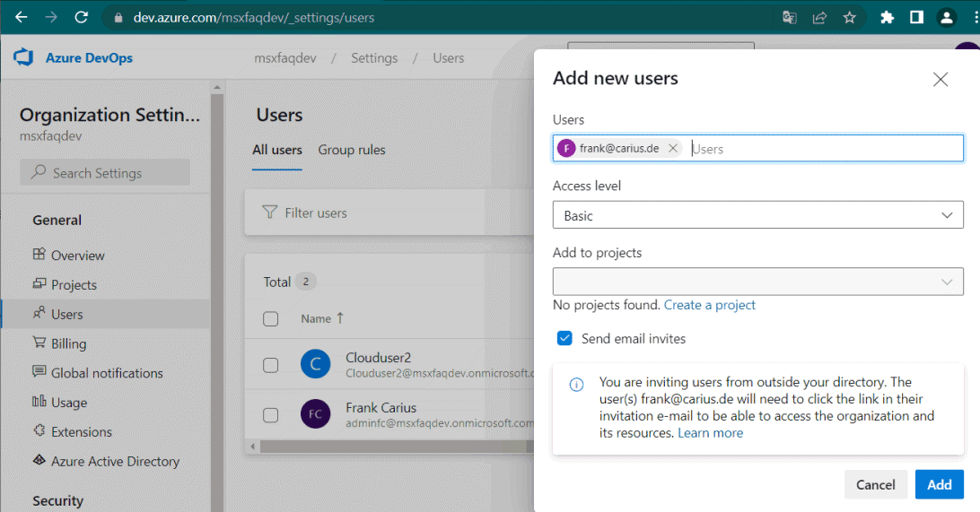Switch to Group rules tab
This screenshot has height=512, width=980.
tap(351, 150)
